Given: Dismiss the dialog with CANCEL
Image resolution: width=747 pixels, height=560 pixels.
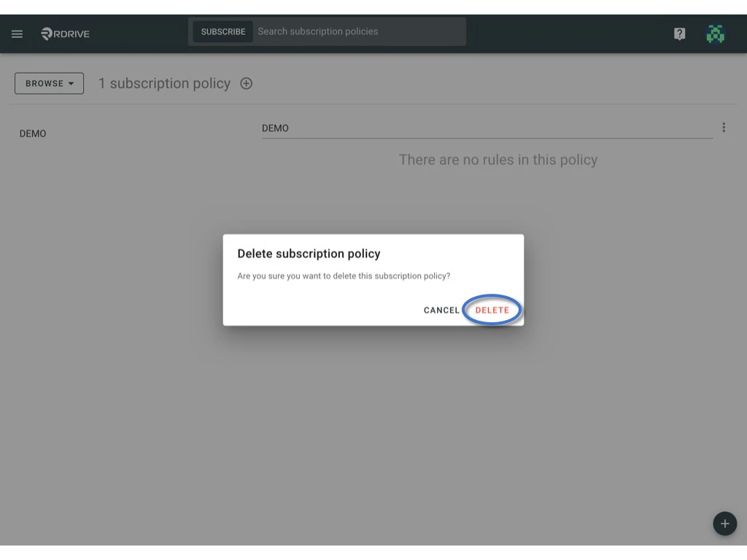Looking at the screenshot, I should click(441, 310).
